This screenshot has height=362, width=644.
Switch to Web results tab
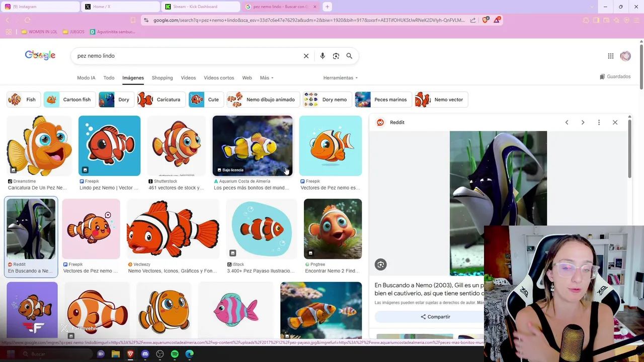247,78
